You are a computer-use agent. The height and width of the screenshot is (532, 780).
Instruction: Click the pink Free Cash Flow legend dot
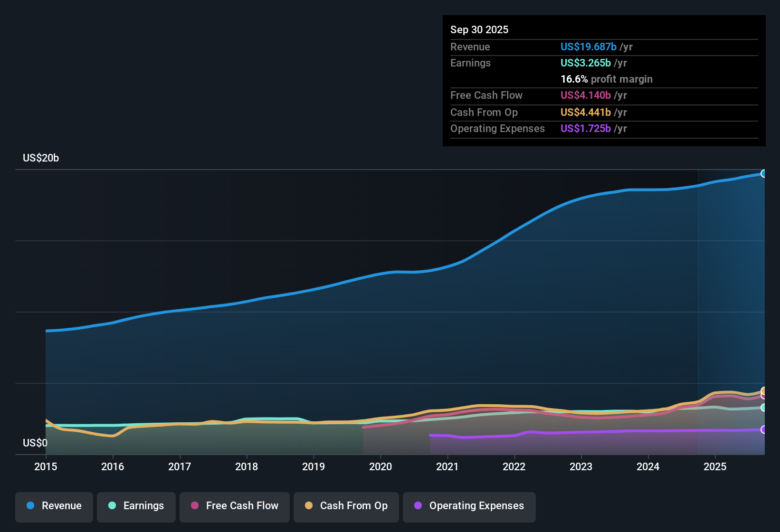[195, 506]
